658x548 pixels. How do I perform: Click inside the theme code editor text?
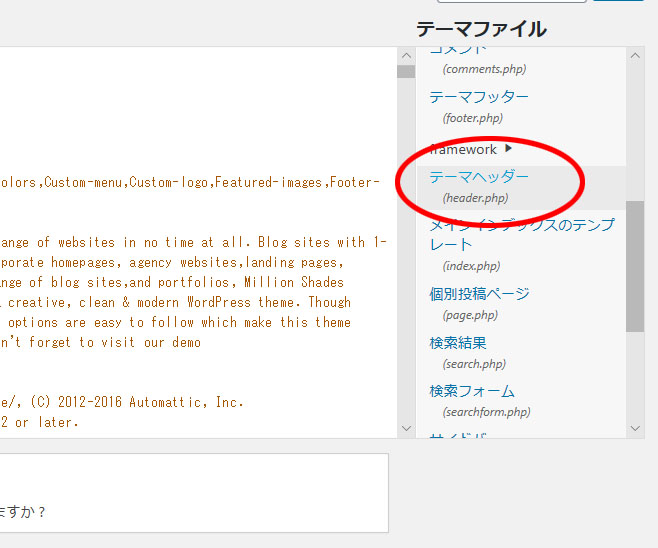click(200, 262)
